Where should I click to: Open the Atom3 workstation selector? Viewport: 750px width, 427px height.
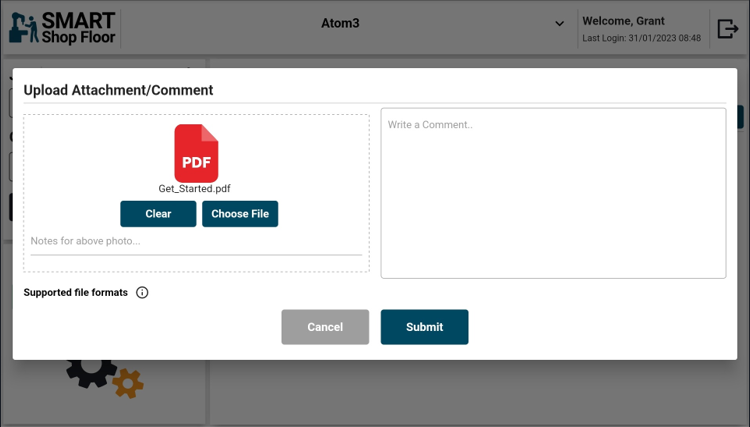coord(340,23)
